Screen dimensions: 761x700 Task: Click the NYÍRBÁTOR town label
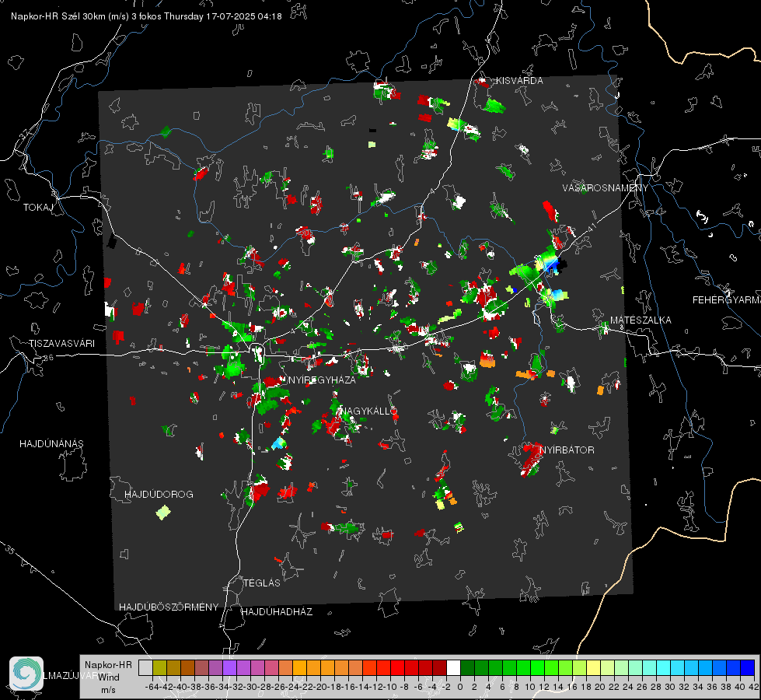point(567,450)
